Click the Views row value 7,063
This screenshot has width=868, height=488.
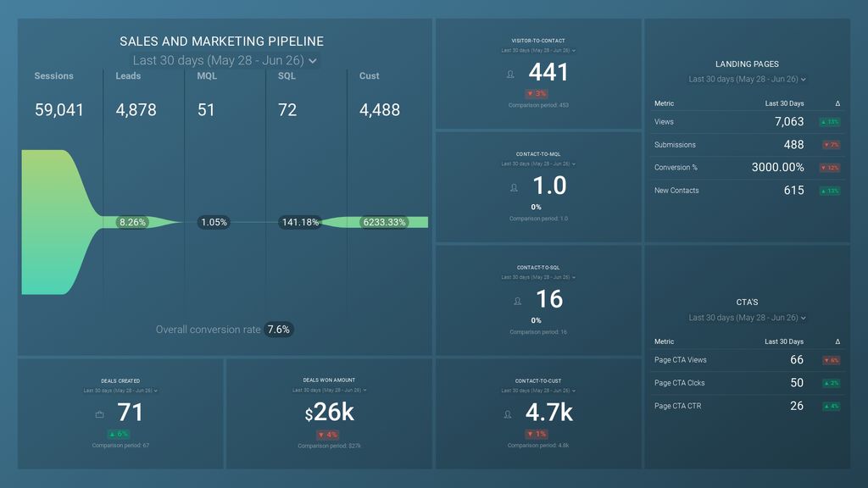click(x=789, y=122)
